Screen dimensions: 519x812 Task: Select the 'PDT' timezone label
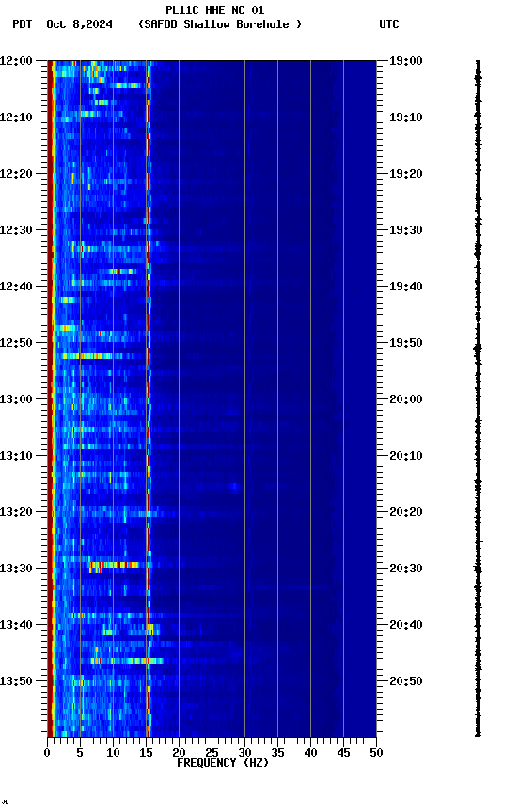pyautogui.click(x=23, y=24)
